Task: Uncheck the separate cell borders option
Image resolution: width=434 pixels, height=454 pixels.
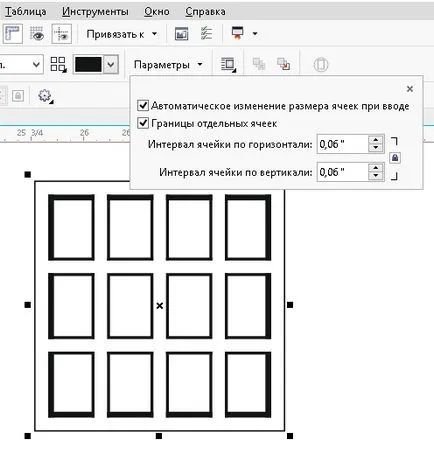Action: 143,123
